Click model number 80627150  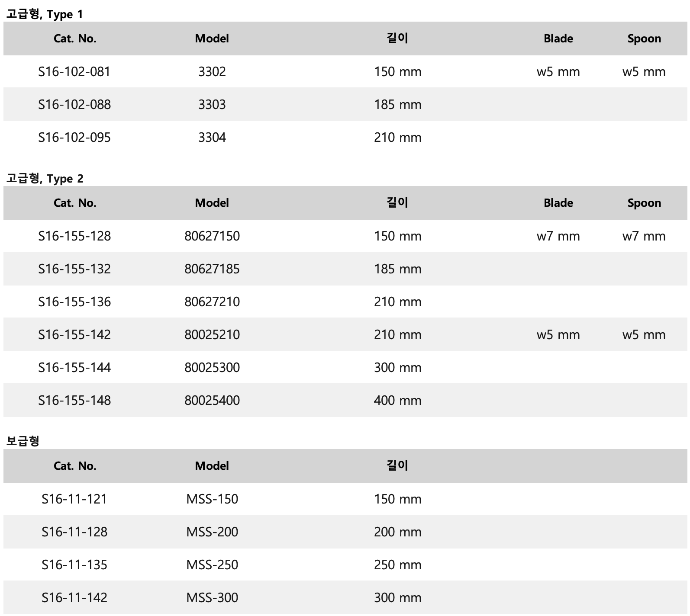212,236
